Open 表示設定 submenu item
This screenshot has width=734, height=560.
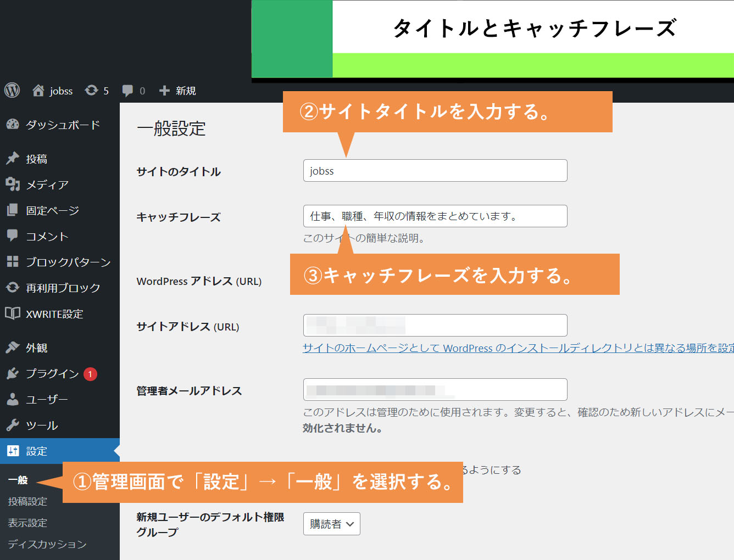(x=27, y=523)
